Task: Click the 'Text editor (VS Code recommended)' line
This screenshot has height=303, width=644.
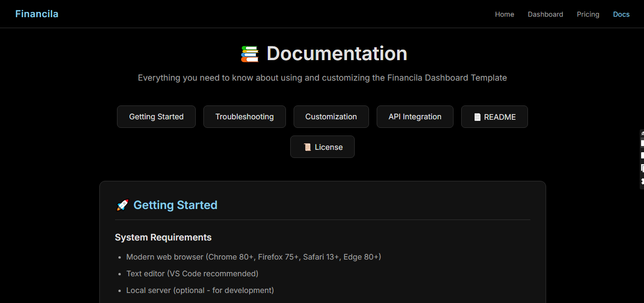Action: 192,273
